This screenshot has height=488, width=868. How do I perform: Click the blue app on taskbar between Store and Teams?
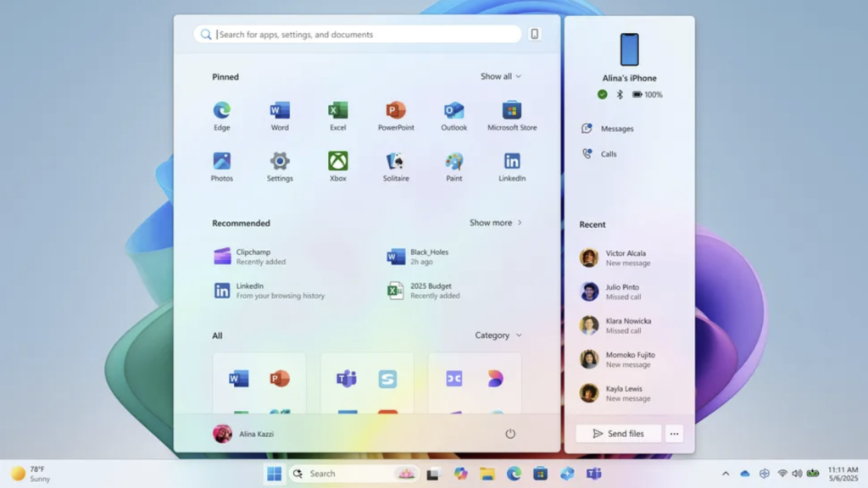coord(567,474)
